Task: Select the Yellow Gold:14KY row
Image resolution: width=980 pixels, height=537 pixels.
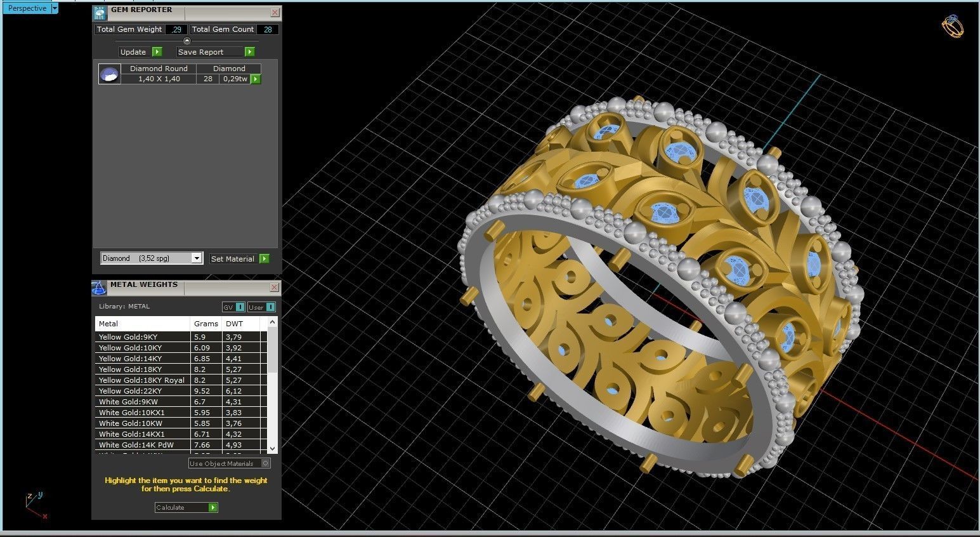Action: point(181,359)
